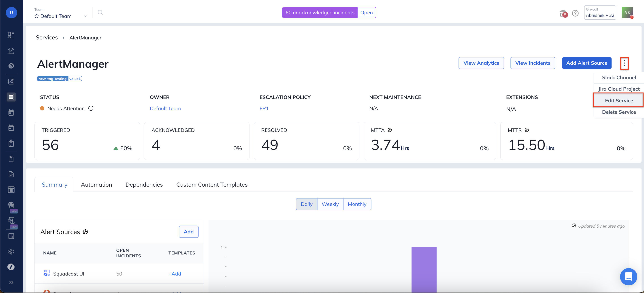Viewport: 644px width, 293px height.
Task: Switch to the Automation tab
Action: coord(96,185)
